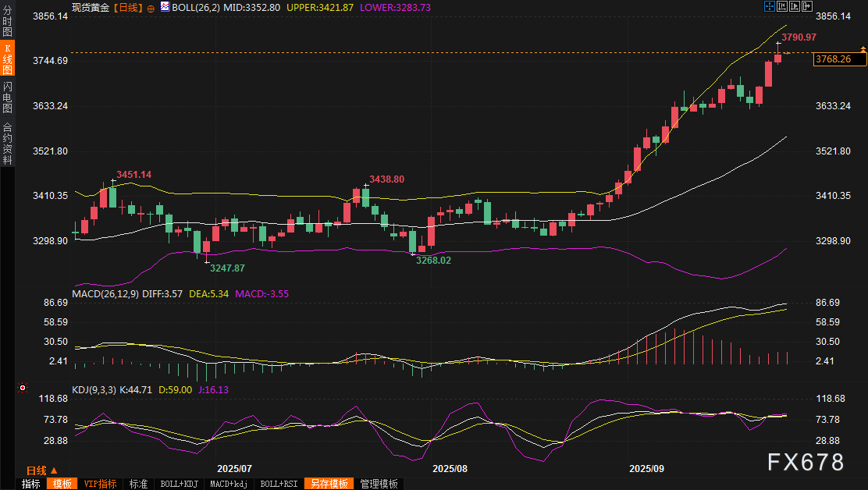Switch to 闪电图 view in sidebar
The height and width of the screenshot is (490, 868).
point(7,97)
